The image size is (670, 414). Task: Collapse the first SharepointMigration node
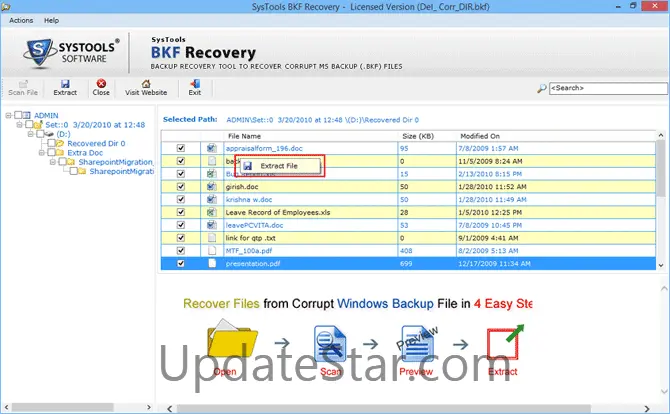click(53, 162)
